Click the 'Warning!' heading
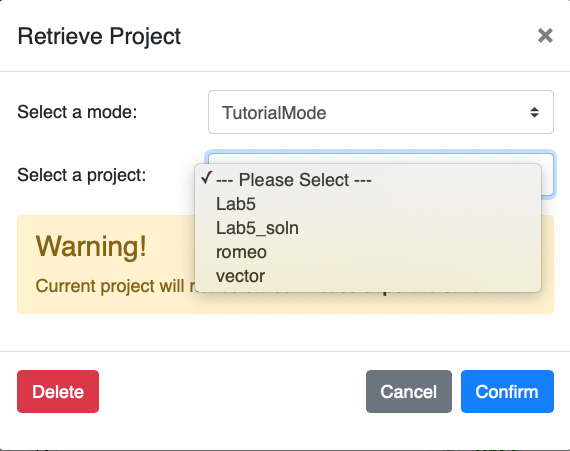 (91, 246)
